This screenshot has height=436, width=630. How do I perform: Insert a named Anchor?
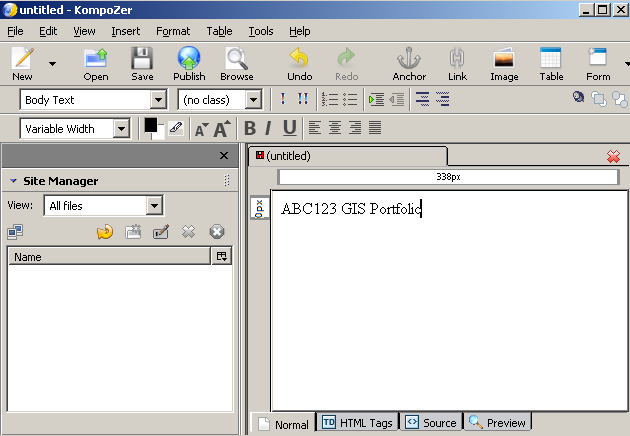[x=408, y=62]
